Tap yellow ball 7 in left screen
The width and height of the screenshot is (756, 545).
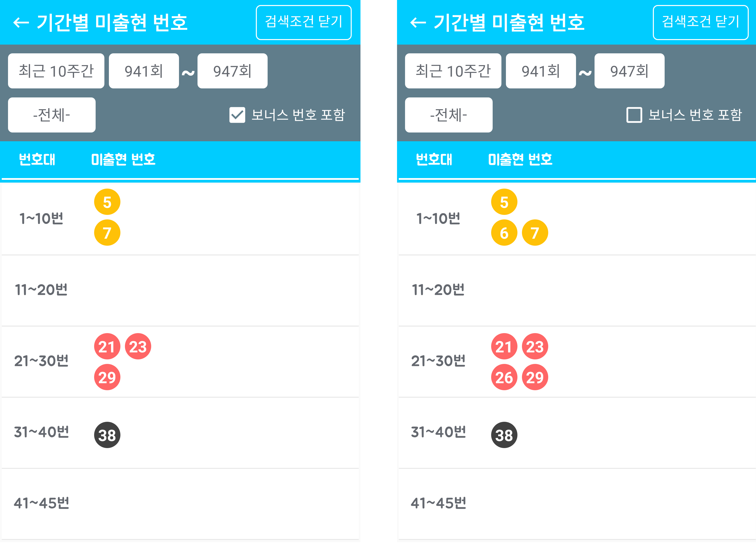click(x=107, y=233)
